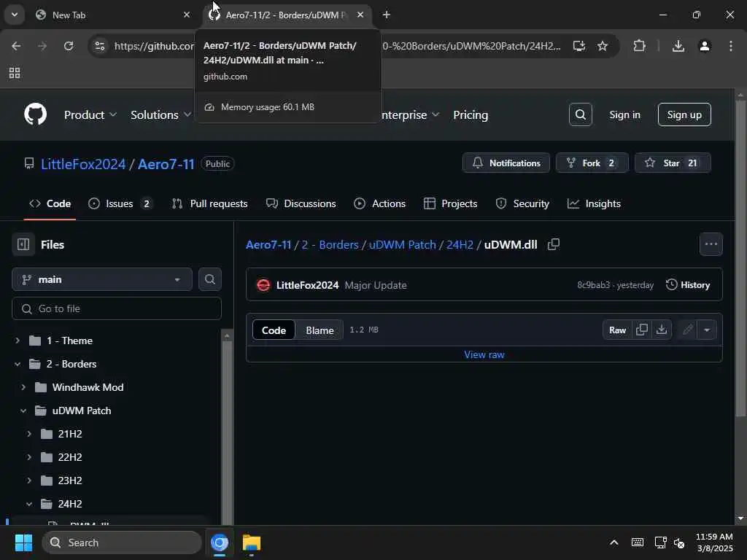This screenshot has width=747, height=560.
Task: Open the Security tab
Action: [x=522, y=203]
